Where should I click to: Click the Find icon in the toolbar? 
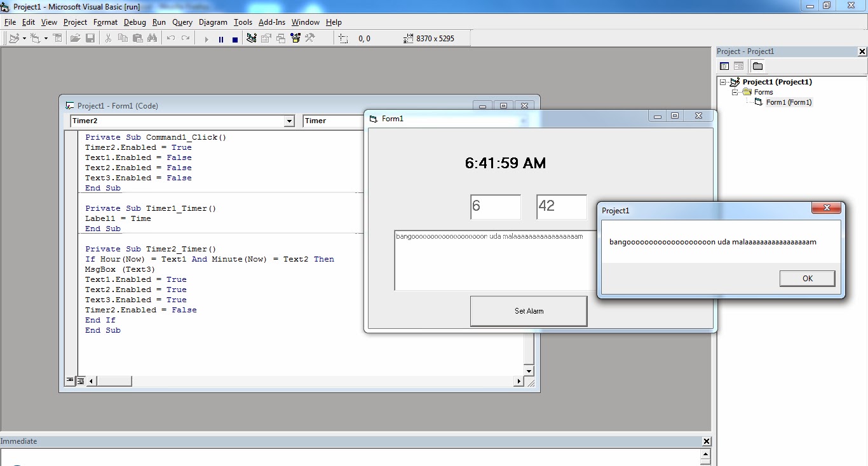(153, 38)
